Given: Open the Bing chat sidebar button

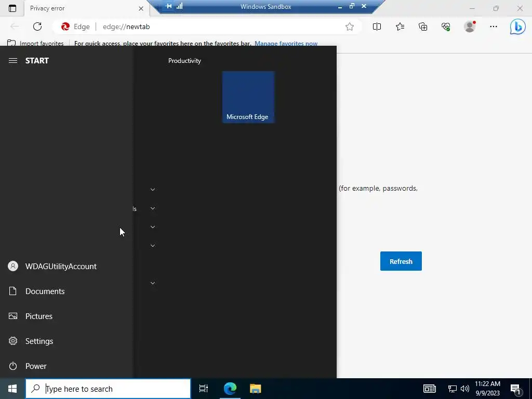Looking at the screenshot, I should tap(518, 27).
